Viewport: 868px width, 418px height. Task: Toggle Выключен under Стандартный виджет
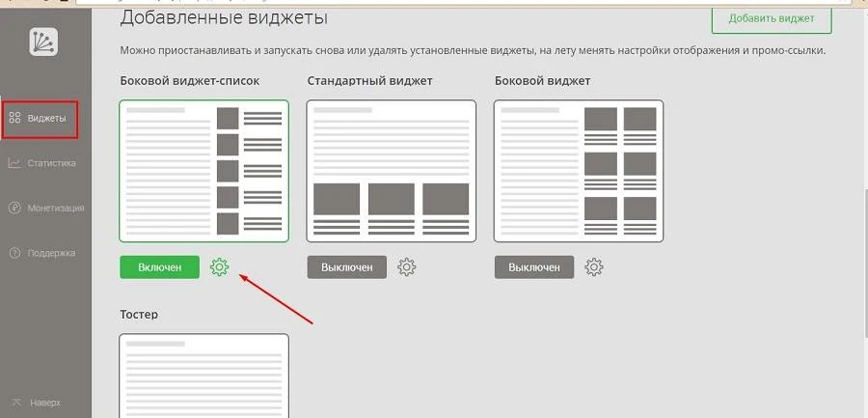(347, 267)
